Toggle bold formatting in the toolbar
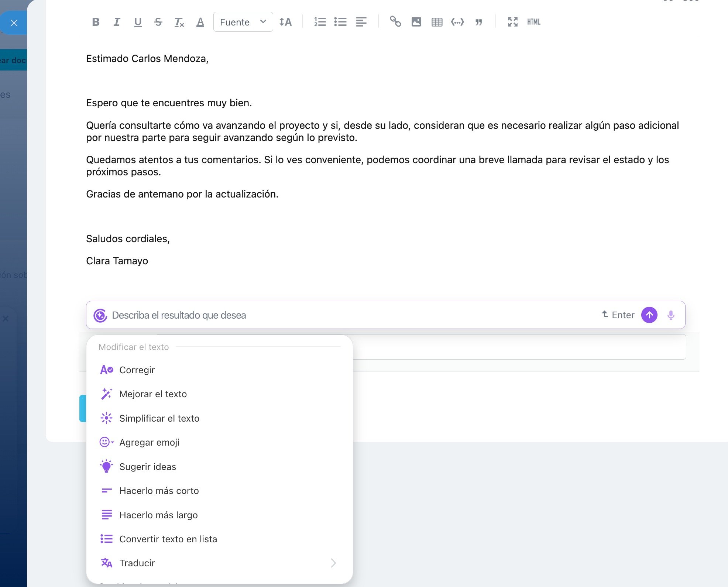The width and height of the screenshot is (728, 587). tap(96, 22)
